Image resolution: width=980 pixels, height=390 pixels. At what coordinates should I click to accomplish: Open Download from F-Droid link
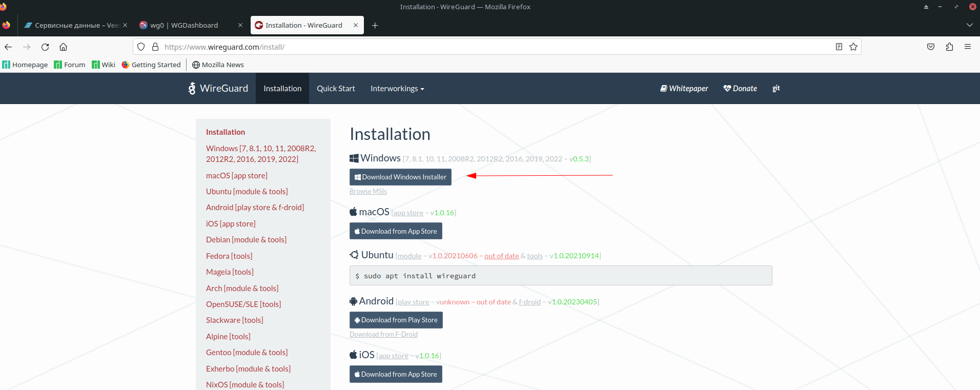pos(383,334)
